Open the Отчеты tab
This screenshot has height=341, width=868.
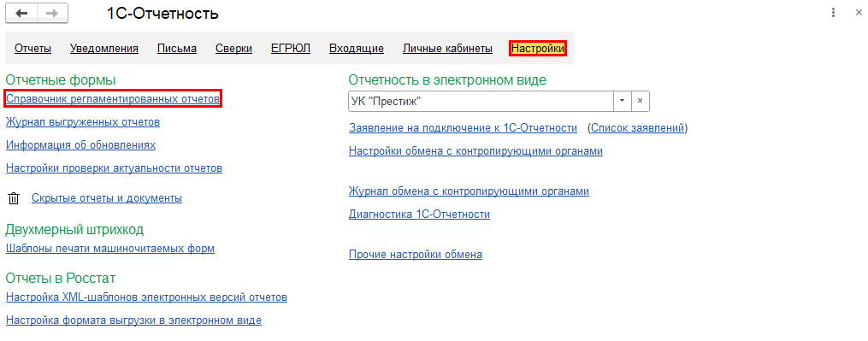coord(32,49)
